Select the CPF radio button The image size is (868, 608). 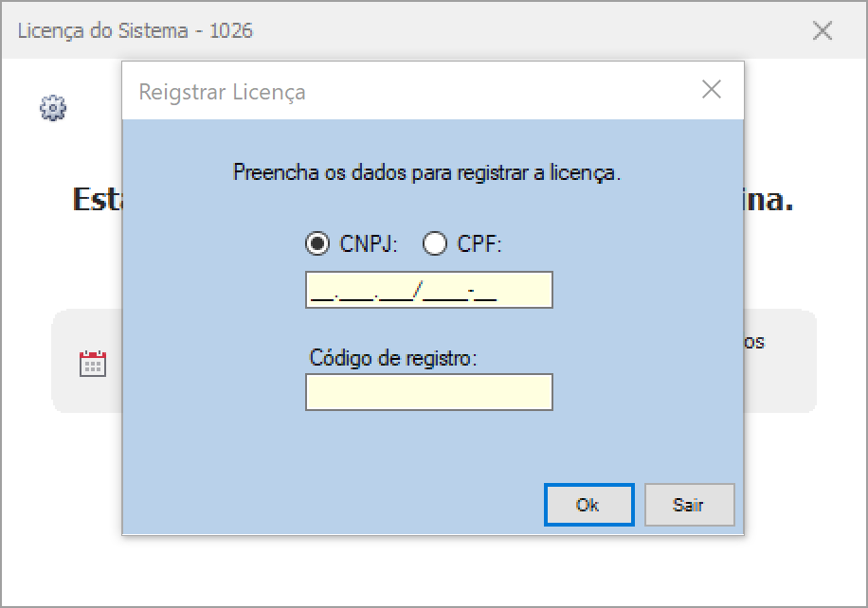tap(435, 243)
